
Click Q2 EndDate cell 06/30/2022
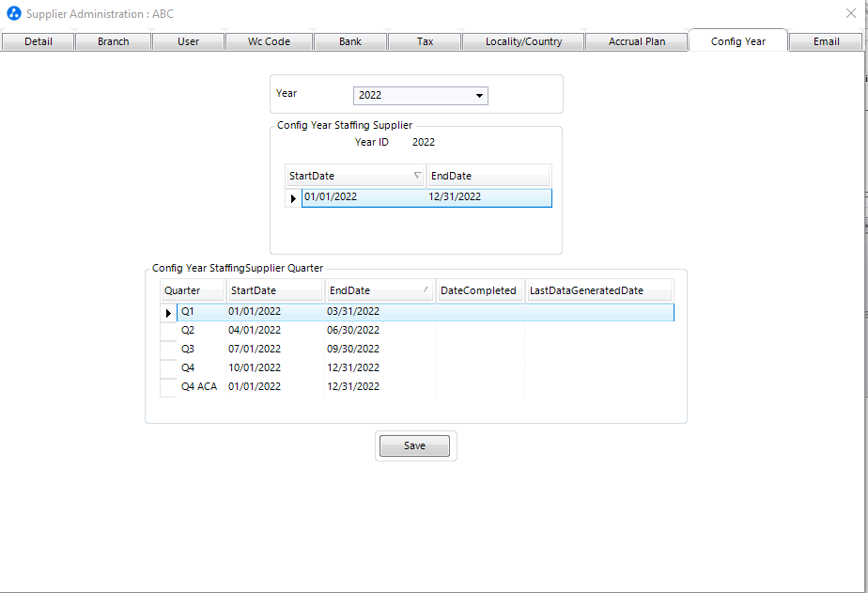pyautogui.click(x=353, y=330)
